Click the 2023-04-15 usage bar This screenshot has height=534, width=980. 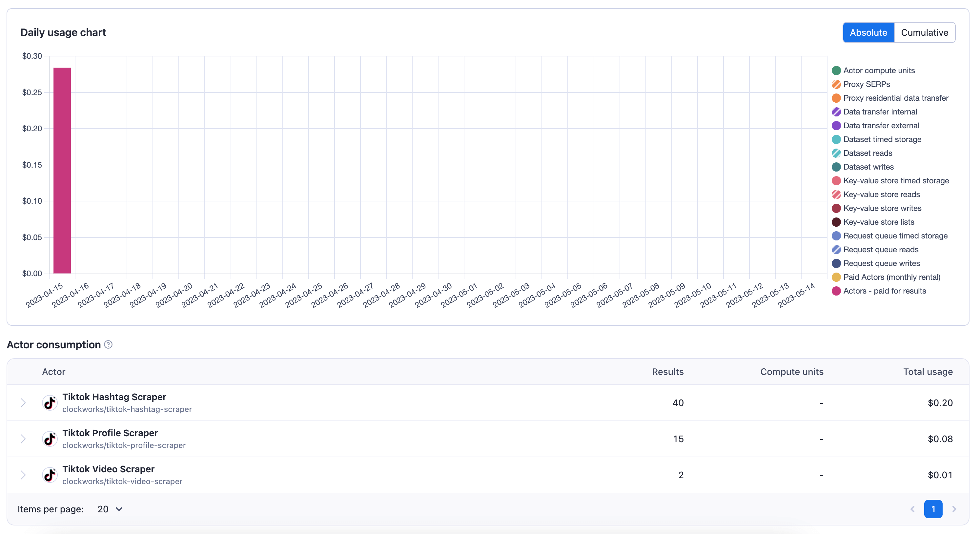(62, 170)
